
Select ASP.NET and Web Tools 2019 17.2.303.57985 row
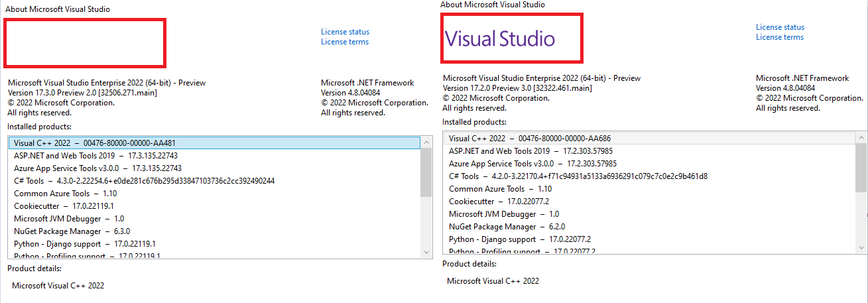tap(649, 151)
